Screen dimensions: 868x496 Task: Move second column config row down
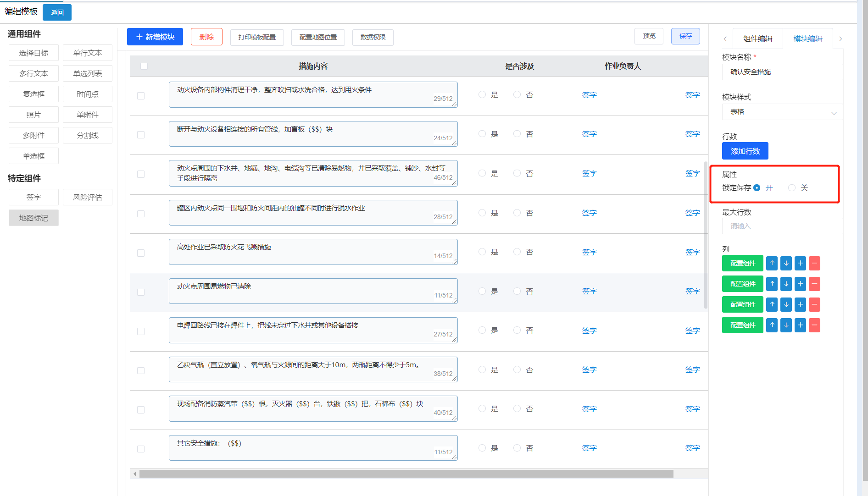(786, 284)
